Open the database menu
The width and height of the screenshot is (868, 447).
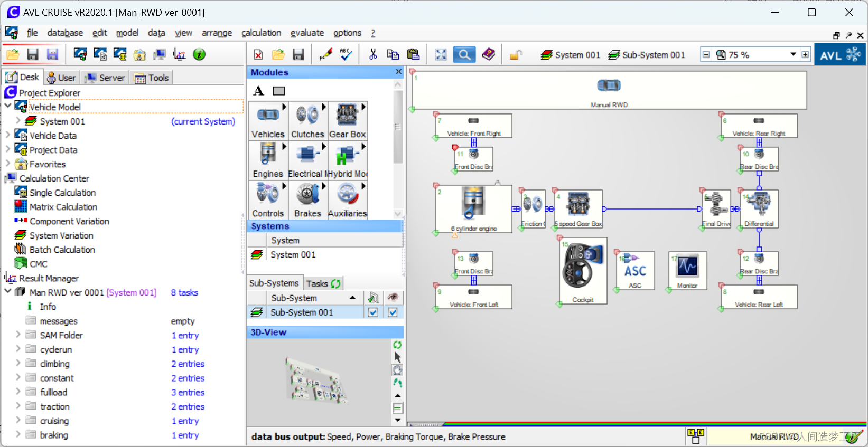(x=65, y=33)
